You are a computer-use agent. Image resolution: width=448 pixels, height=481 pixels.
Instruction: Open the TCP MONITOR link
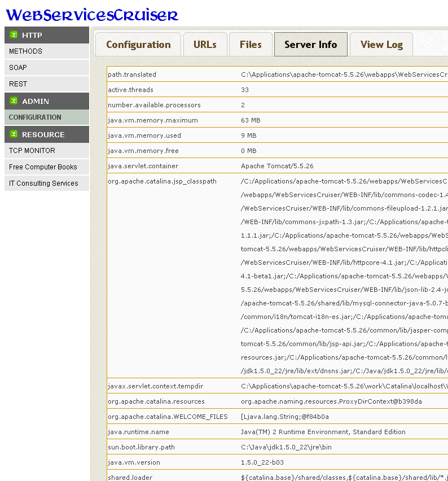click(47, 151)
